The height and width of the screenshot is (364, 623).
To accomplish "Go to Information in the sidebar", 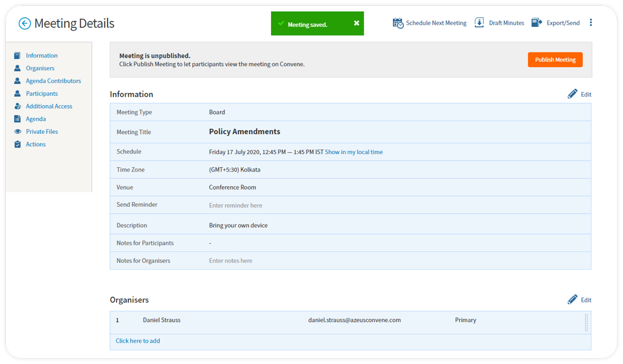I will [42, 56].
